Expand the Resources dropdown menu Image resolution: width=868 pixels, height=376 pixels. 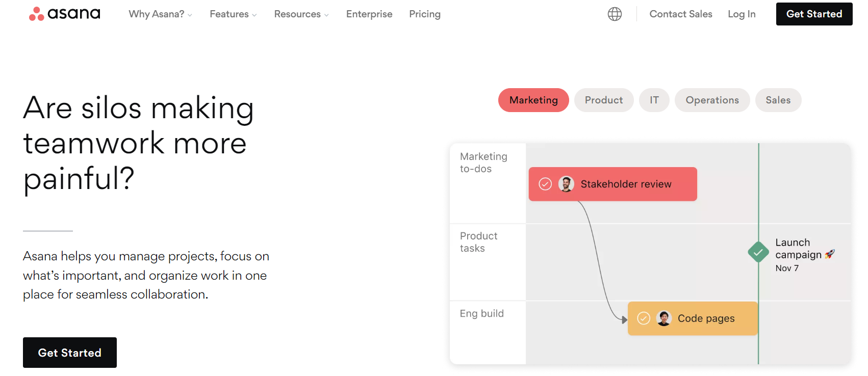pos(301,14)
